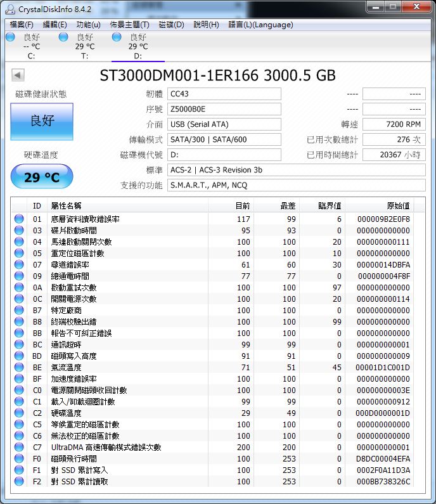Select the 對 SSD 累計讀取 row
This screenshot has width=436, height=504.
pyautogui.click(x=213, y=482)
